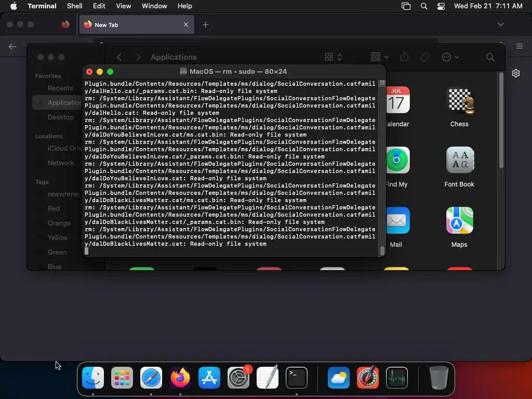
Task: Select Yellow tag in Finder sidebar
Action: [57, 238]
